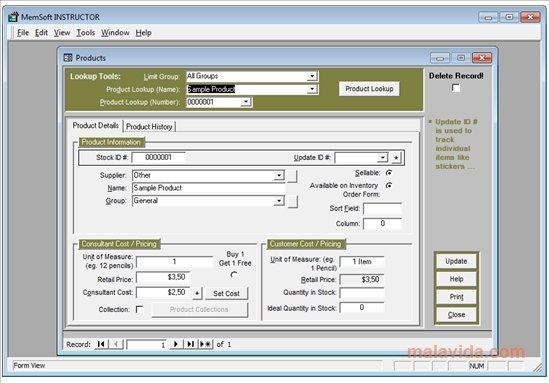Open the Tools menu
This screenshot has width=549, height=383.
click(x=86, y=33)
